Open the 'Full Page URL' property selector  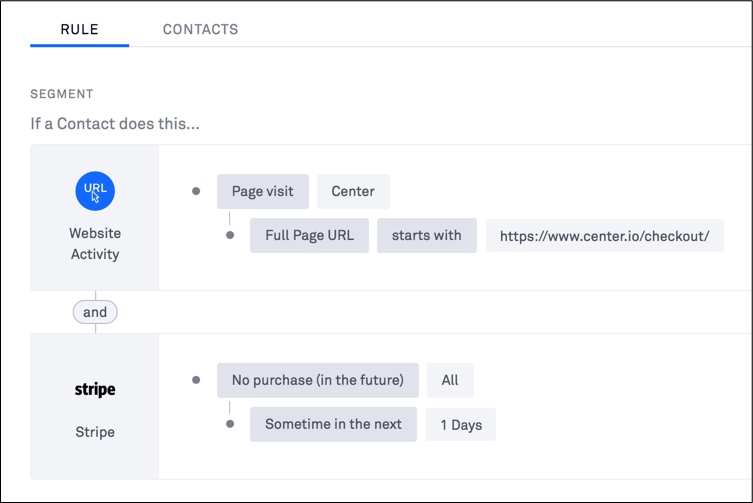309,235
